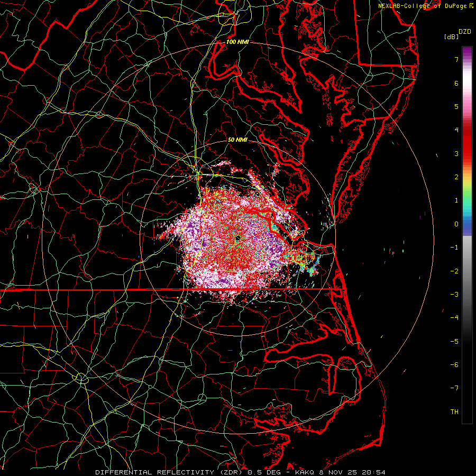Click the 1 dB scale label
Image resolution: width=476 pixels, height=476 pixels.
click(x=456, y=200)
